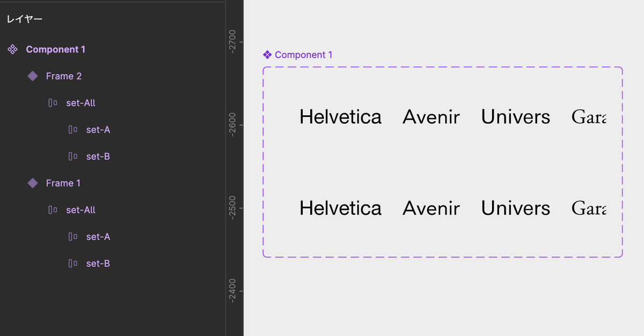This screenshot has width=644, height=336.
Task: Click the Component 1 component set icon
Action: [13, 49]
